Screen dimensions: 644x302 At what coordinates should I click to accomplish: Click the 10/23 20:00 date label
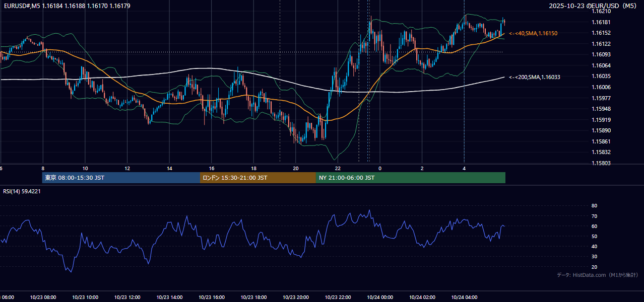tap(296, 297)
